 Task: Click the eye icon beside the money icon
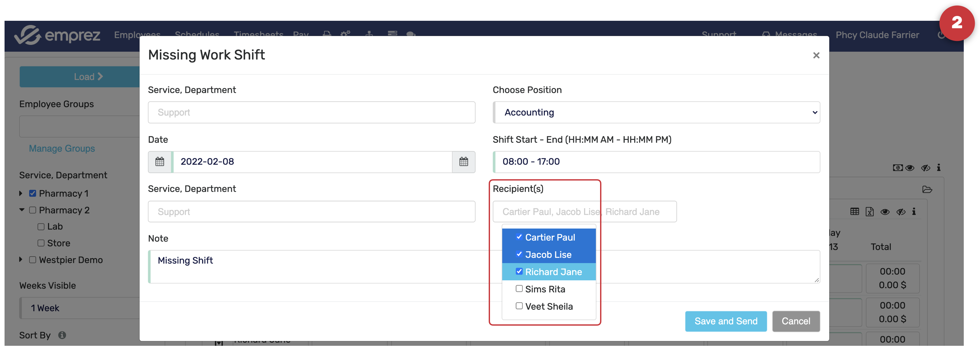(910, 168)
